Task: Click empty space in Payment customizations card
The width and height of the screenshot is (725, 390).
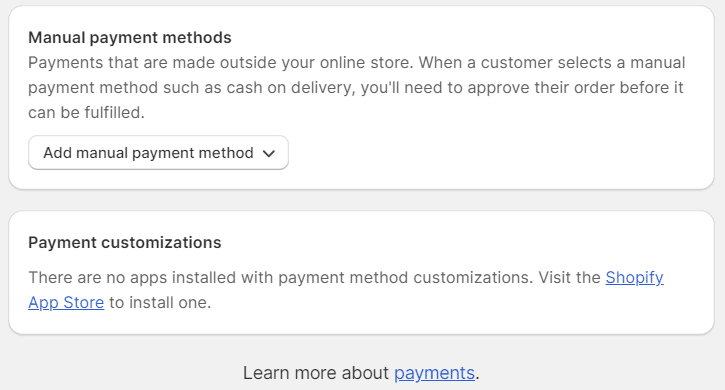Action: [x=462, y=242]
